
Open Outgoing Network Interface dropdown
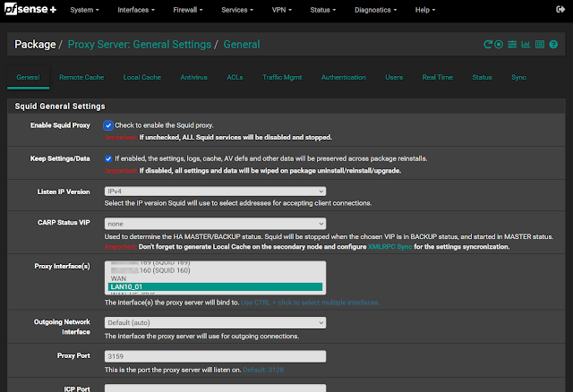[215, 322]
